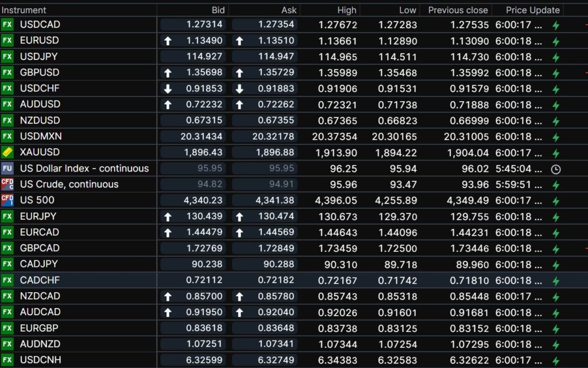This screenshot has height=368, width=588.
Task: Sort by the Instrument column header
Action: [24, 10]
